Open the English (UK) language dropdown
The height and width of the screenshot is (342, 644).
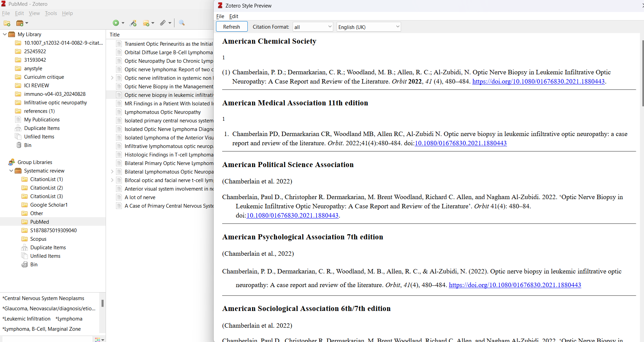pos(369,27)
